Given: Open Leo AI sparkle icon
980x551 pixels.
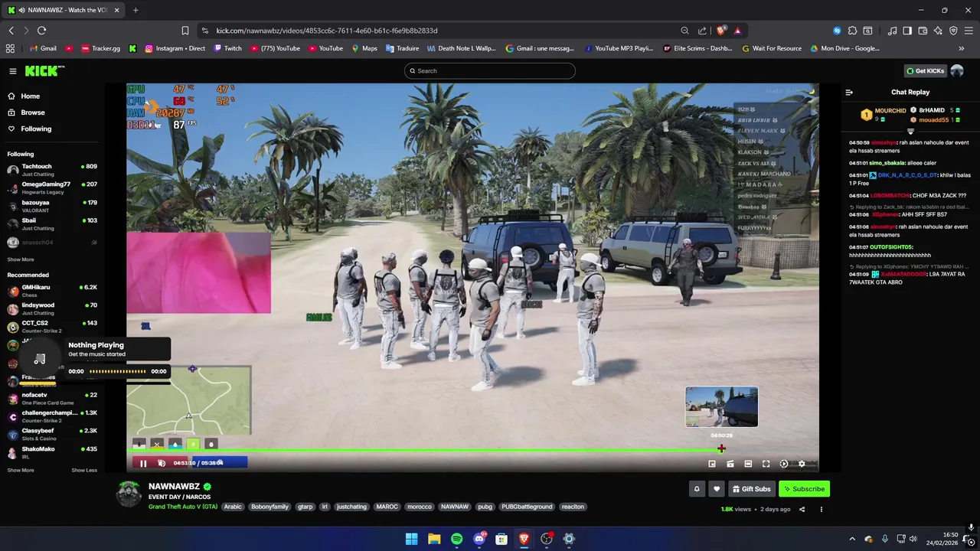Looking at the screenshot, I should [938, 31].
